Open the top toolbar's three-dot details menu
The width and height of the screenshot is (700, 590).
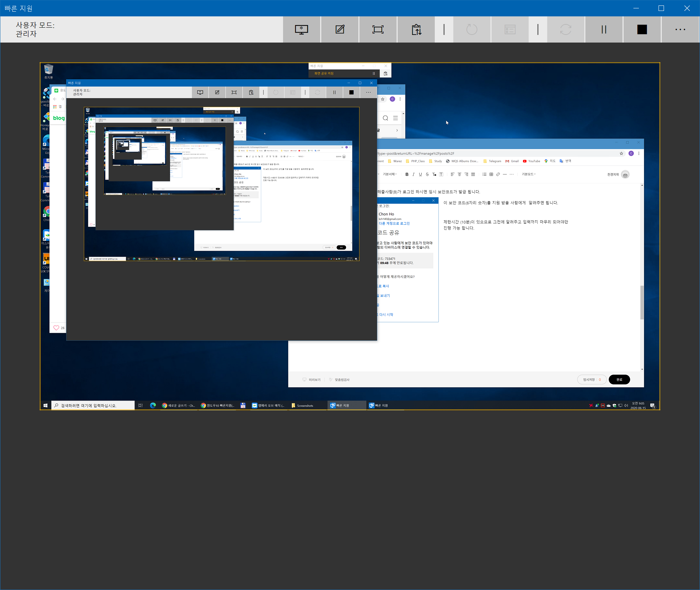point(680,29)
